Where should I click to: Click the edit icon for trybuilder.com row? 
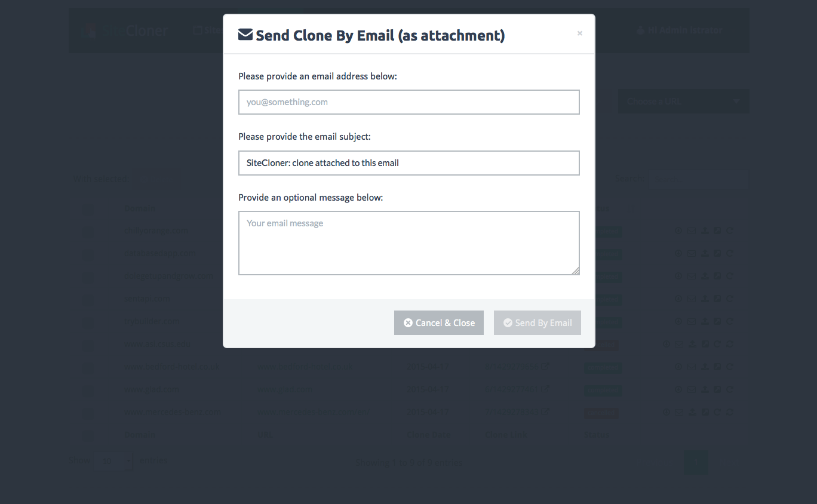click(717, 321)
